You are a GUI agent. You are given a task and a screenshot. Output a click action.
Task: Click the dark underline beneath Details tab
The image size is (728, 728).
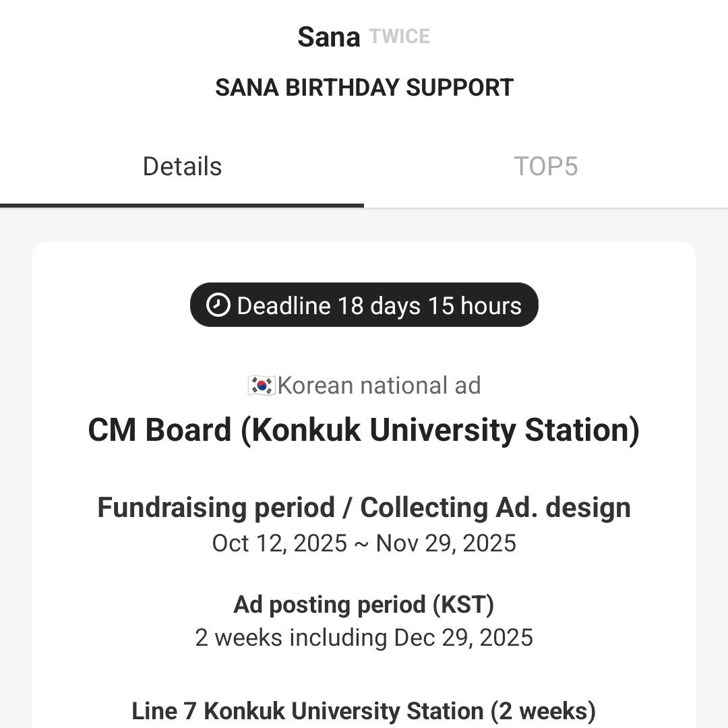coord(182,205)
